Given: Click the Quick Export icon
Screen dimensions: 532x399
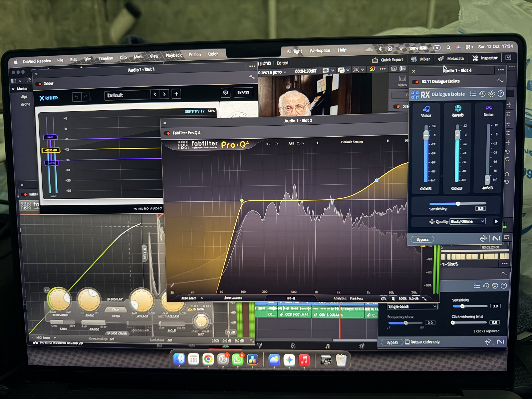Looking at the screenshot, I should click(x=375, y=60).
